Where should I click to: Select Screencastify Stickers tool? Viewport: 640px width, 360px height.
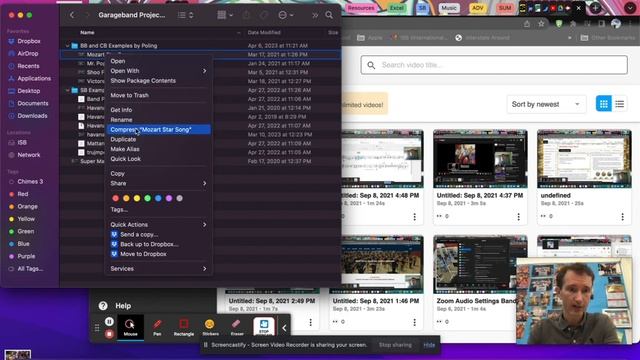210,327
